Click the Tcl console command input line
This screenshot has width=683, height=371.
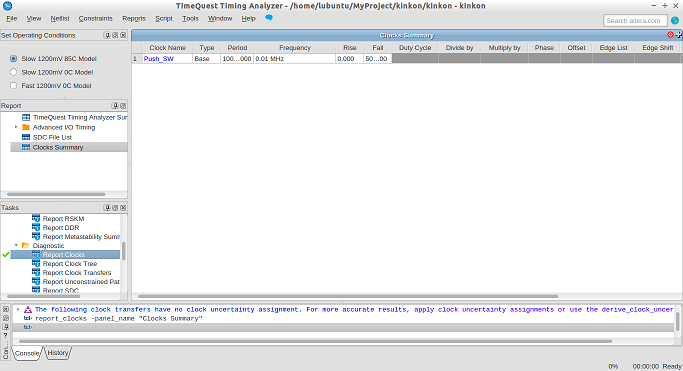pos(344,327)
